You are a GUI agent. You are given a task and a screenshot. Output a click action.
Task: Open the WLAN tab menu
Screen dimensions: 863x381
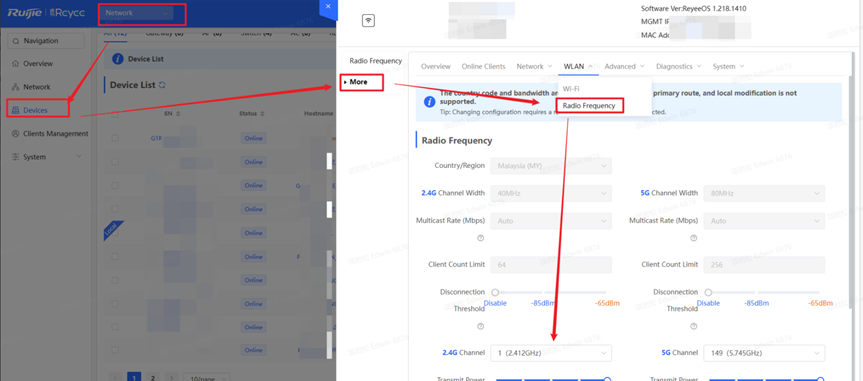[578, 66]
